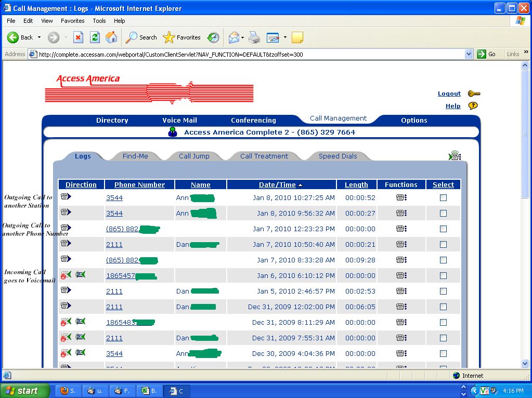Select checkbox for Jan 7 12:23:23 PM call

pos(443,229)
